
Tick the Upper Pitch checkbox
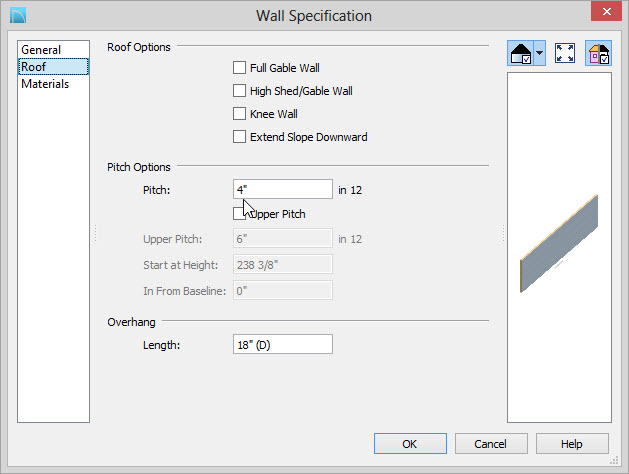[x=239, y=214]
